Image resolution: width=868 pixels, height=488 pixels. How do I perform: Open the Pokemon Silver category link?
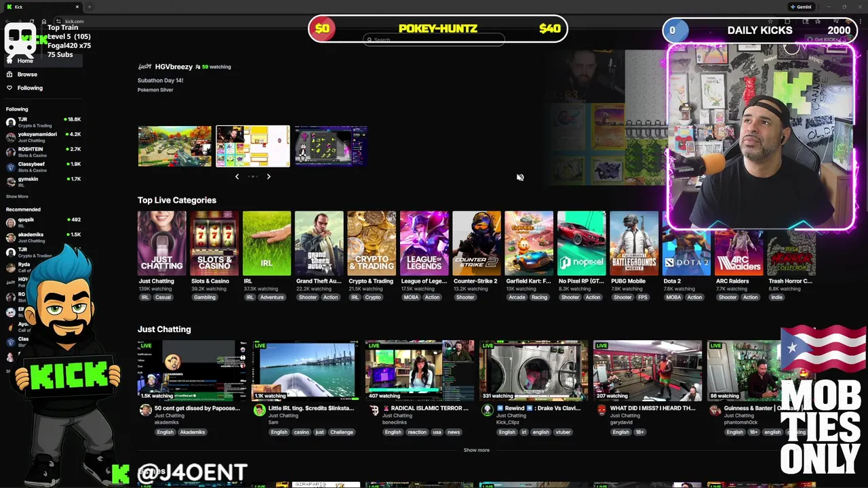point(155,90)
